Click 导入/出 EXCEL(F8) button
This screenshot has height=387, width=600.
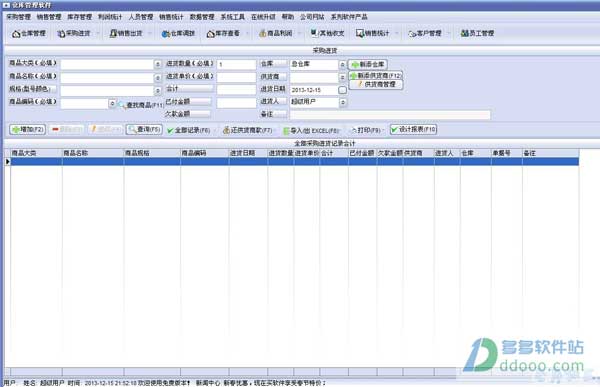point(311,131)
